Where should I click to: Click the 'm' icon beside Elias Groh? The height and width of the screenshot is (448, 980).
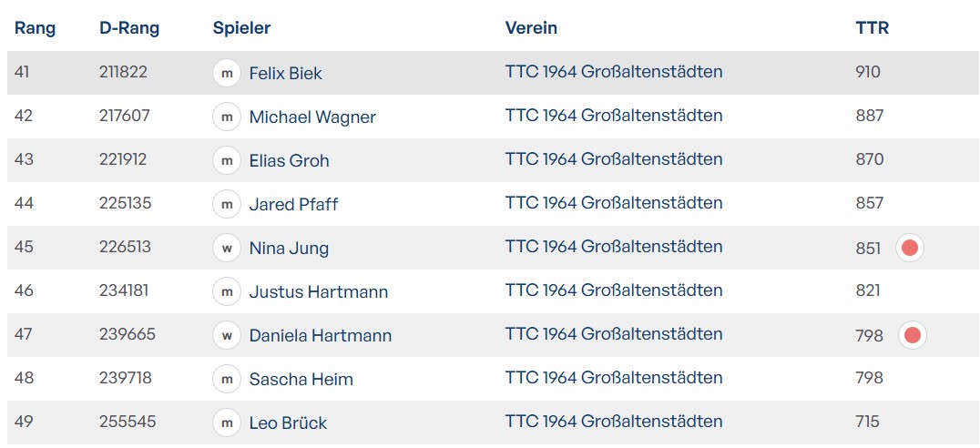tap(227, 160)
